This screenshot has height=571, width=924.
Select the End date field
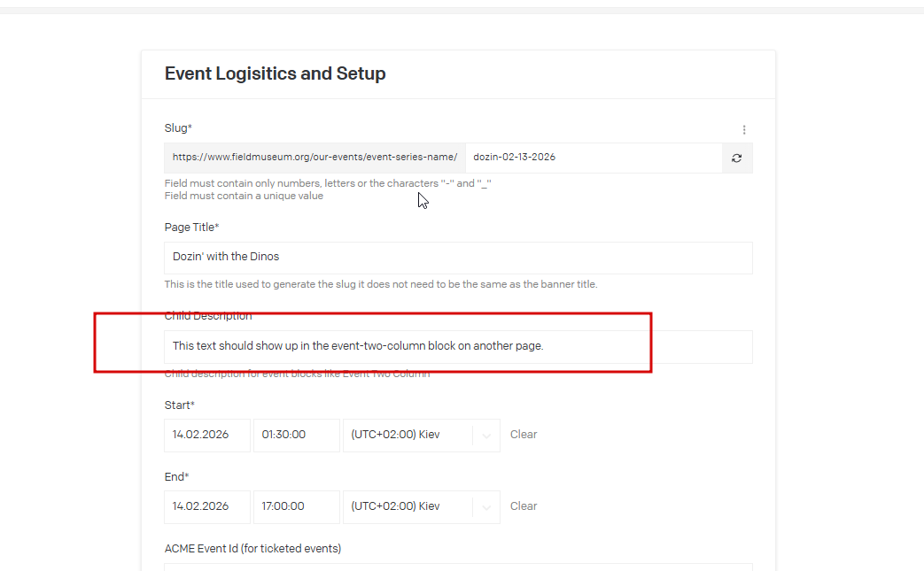207,506
